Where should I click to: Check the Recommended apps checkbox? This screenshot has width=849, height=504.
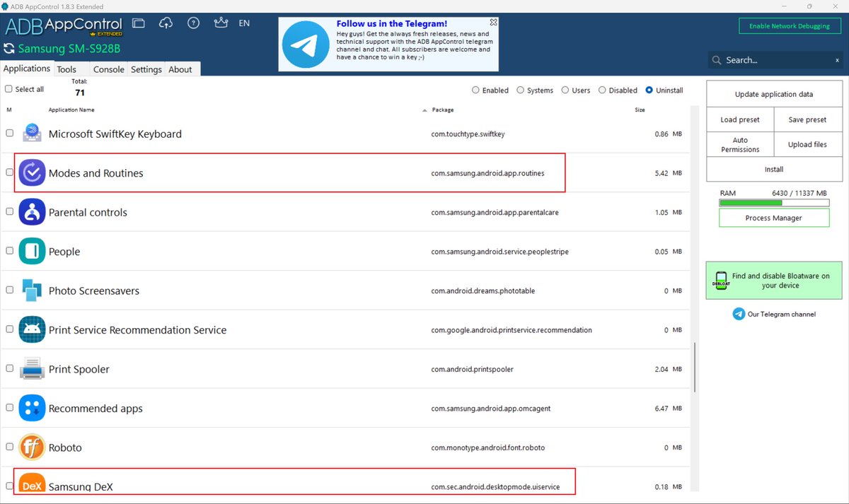point(10,407)
